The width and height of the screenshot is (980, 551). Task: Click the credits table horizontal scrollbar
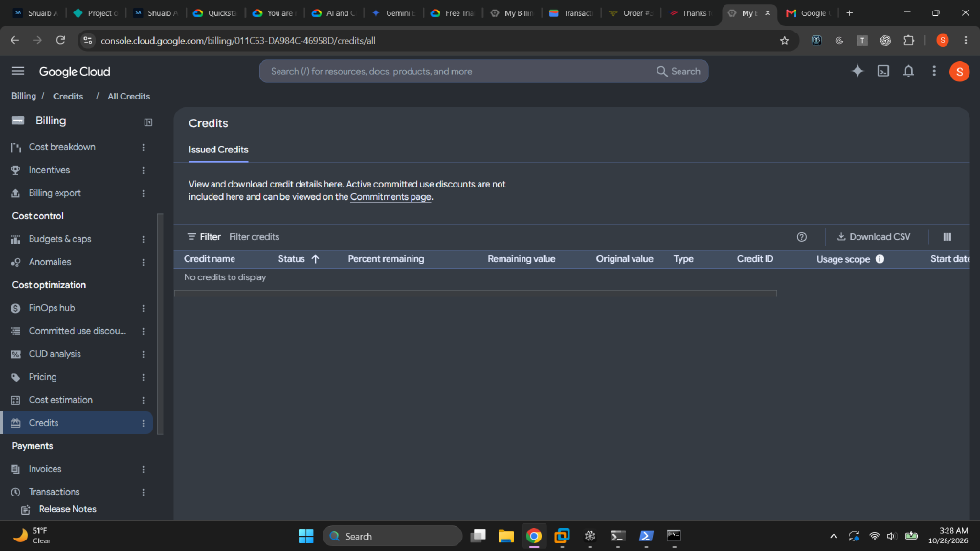(x=476, y=292)
